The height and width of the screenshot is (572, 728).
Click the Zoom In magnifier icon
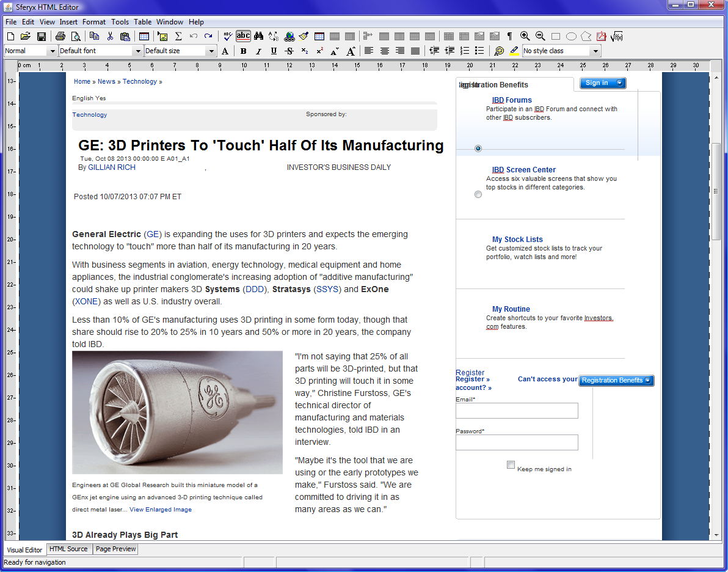tap(525, 36)
